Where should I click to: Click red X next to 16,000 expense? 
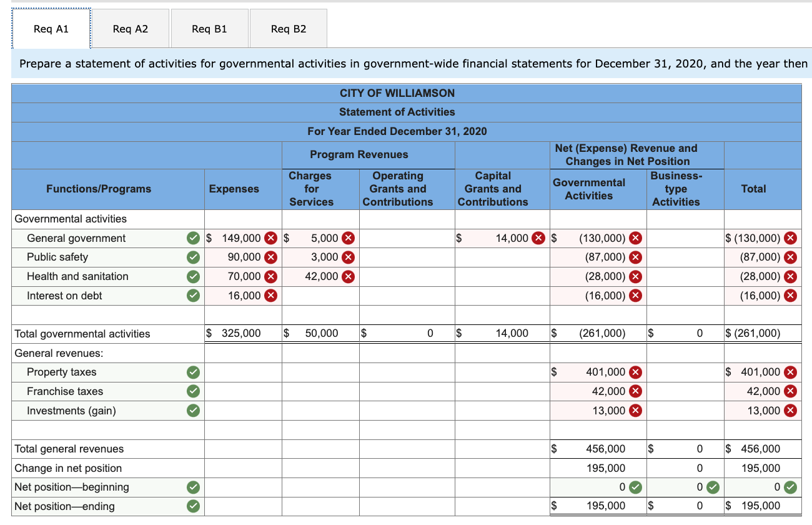[270, 296]
